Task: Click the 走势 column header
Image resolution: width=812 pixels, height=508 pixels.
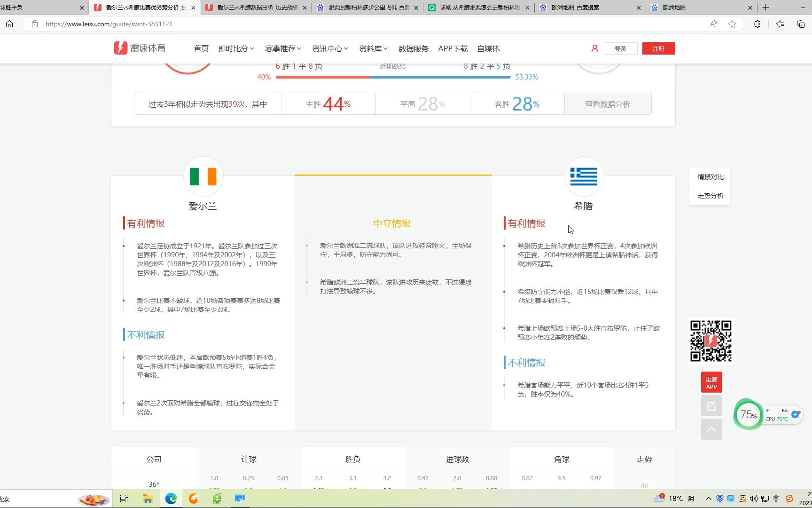Action: 644,459
